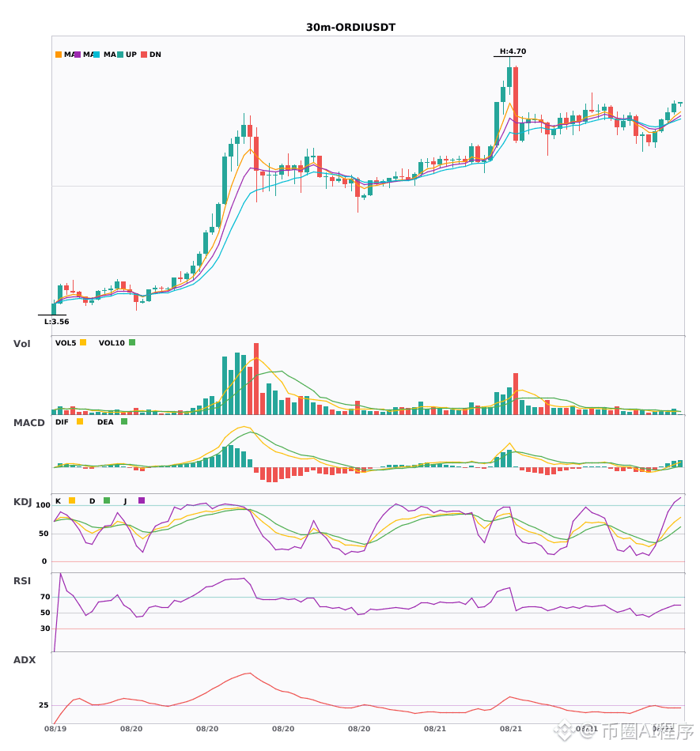Click the DEA legend text
The width and height of the screenshot is (700, 751).
(x=105, y=422)
